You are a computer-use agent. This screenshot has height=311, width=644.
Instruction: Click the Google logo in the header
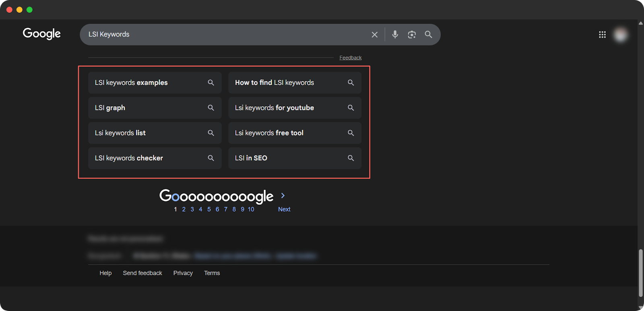[x=41, y=34]
